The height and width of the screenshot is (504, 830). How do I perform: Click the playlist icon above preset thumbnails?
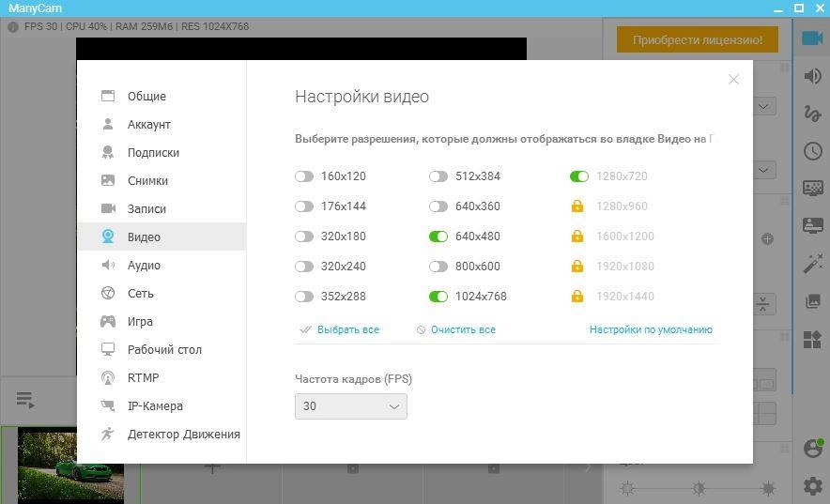[24, 400]
